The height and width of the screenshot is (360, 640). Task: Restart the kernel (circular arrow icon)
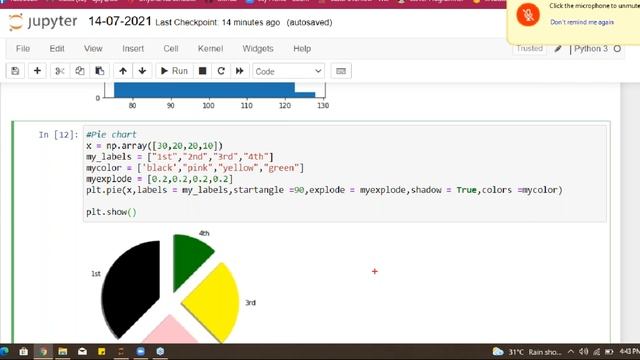click(x=221, y=71)
